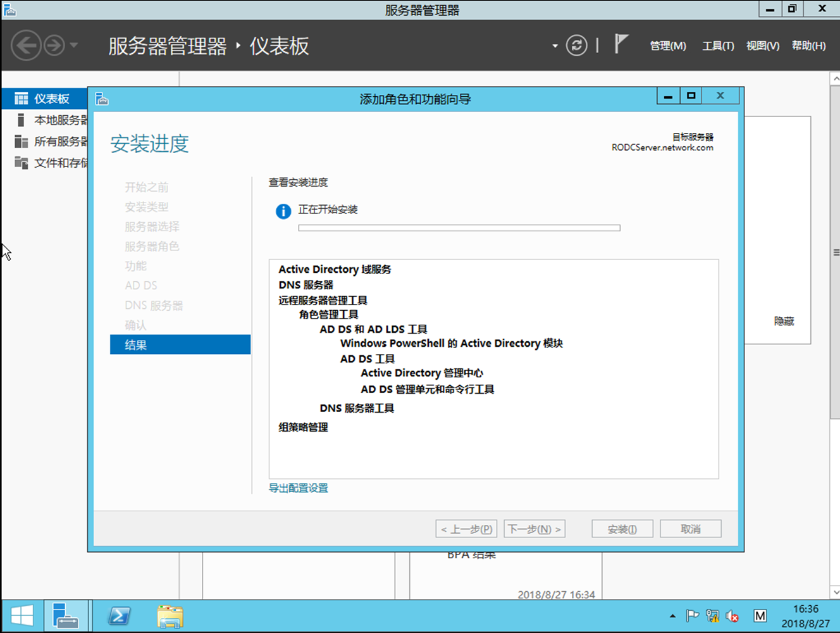
Task: Click the input method M tray icon
Action: (760, 616)
